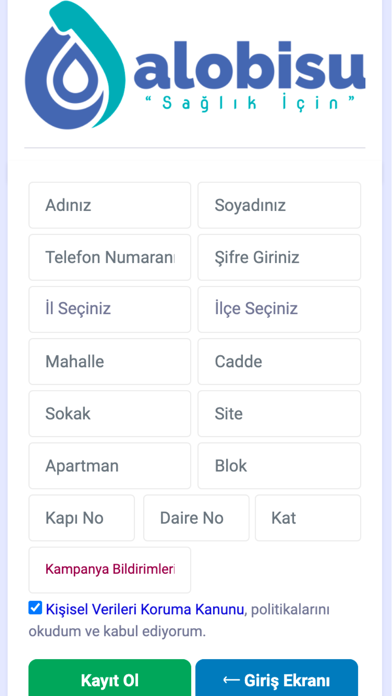This screenshot has width=392, height=696.
Task: Open Kişisel Verileri Koruma Kanunu link
Action: coord(145,609)
